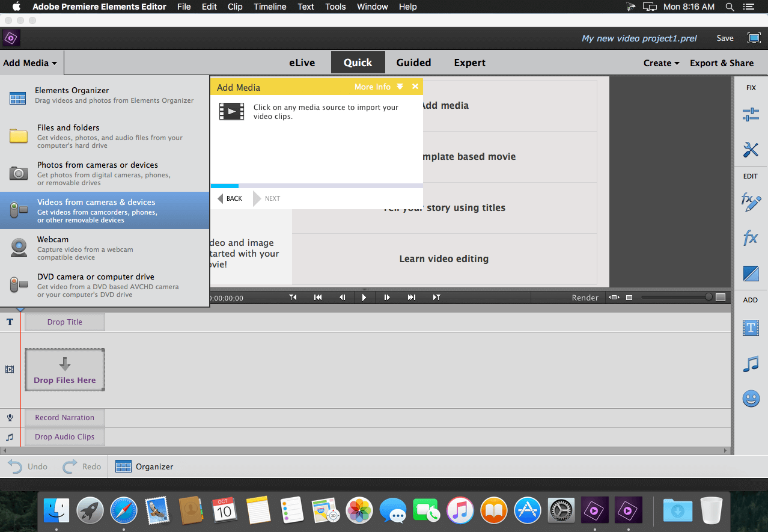Open the Tools wrench icon
The width and height of the screenshot is (768, 532).
pyautogui.click(x=751, y=149)
